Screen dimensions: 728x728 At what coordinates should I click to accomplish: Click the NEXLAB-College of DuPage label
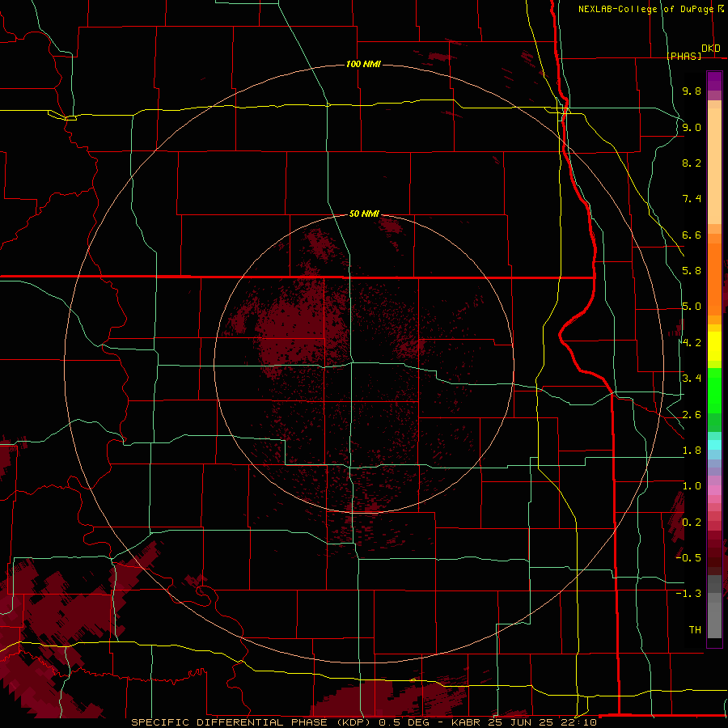[x=645, y=9]
